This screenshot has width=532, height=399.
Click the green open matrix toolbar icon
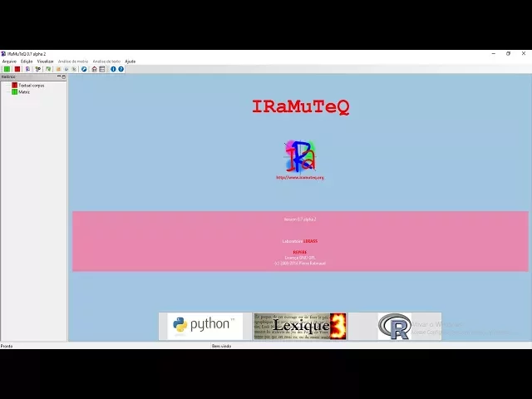[7, 69]
